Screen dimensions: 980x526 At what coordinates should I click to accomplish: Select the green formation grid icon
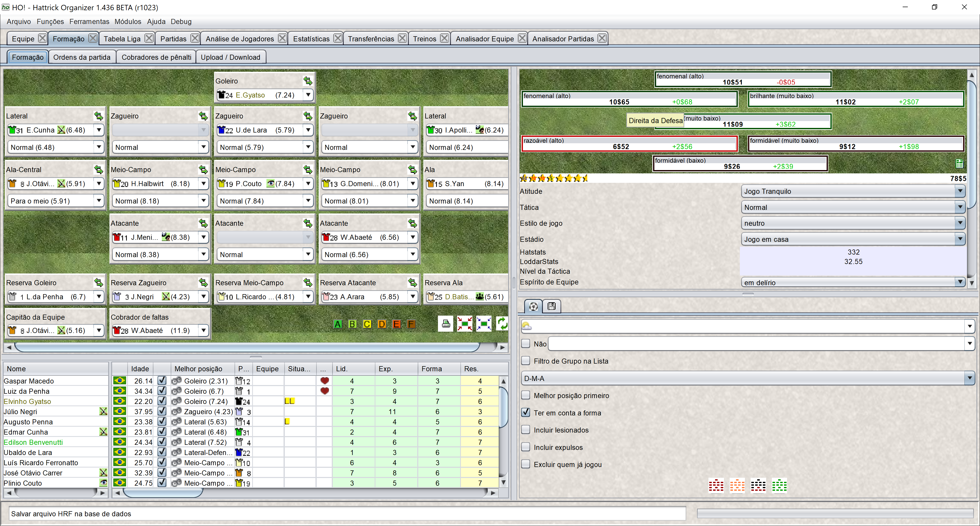[779, 485]
